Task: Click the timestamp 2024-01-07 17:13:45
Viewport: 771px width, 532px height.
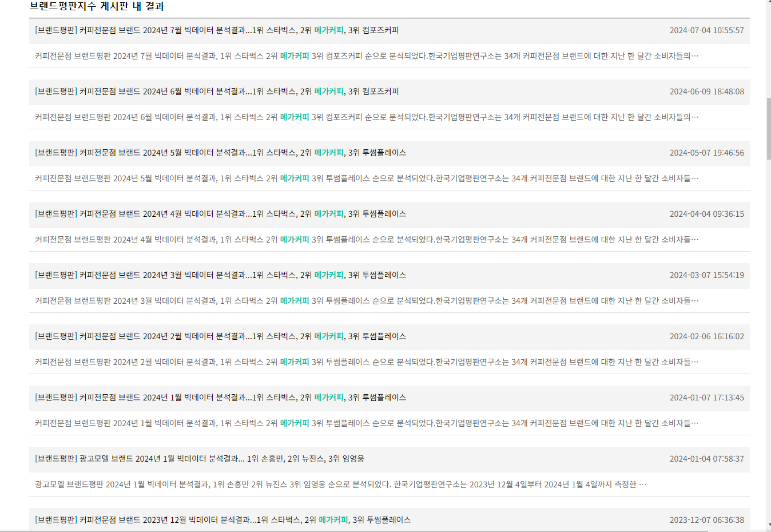Action: click(x=707, y=398)
